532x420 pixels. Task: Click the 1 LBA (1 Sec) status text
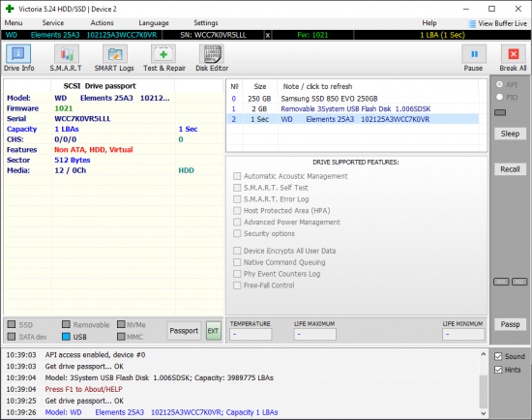click(x=442, y=35)
